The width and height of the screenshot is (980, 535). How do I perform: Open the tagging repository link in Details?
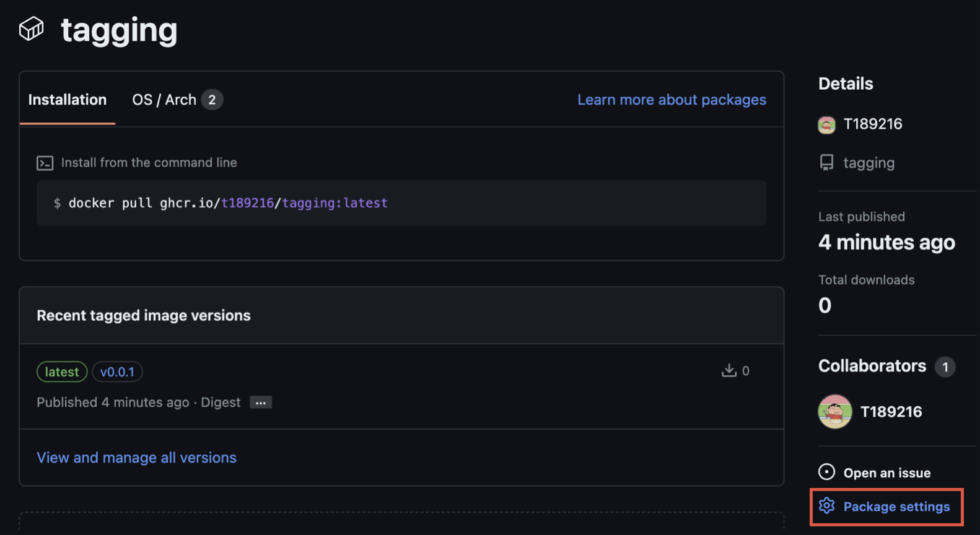pos(868,163)
